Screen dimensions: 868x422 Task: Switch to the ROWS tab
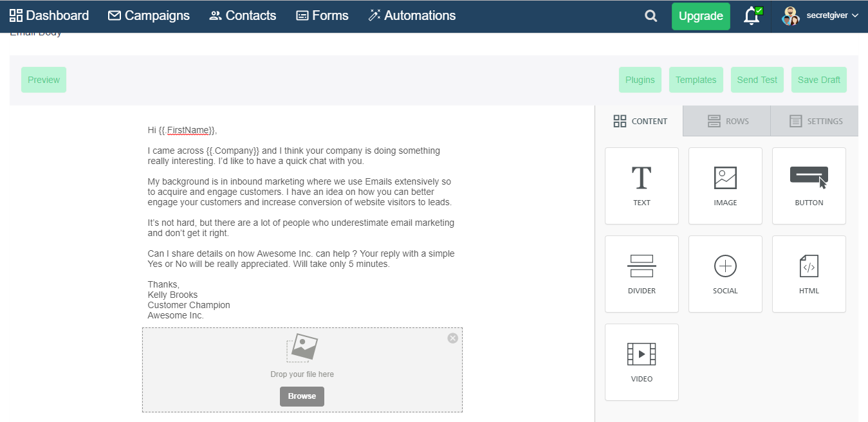(x=727, y=121)
